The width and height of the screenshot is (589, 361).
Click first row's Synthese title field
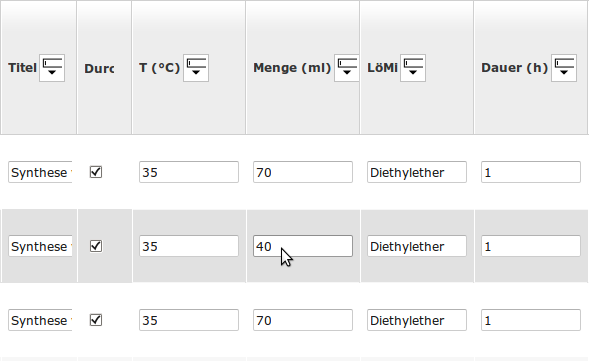click(40, 172)
